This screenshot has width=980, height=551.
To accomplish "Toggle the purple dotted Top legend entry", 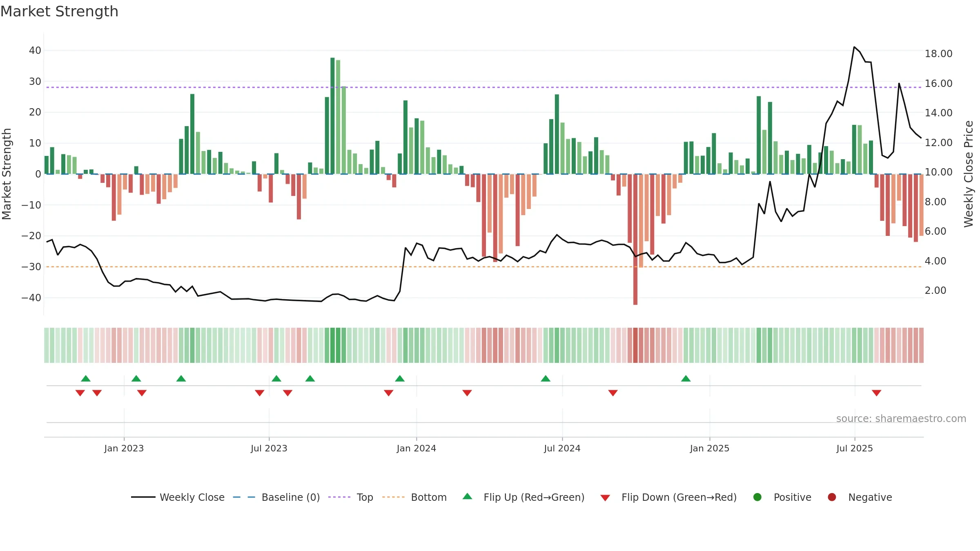I will click(351, 497).
